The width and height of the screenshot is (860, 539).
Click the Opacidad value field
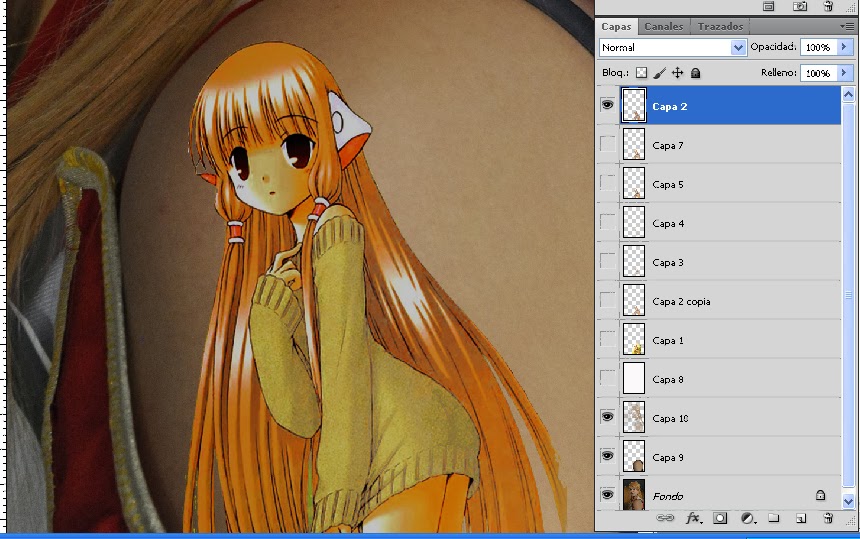[818, 47]
